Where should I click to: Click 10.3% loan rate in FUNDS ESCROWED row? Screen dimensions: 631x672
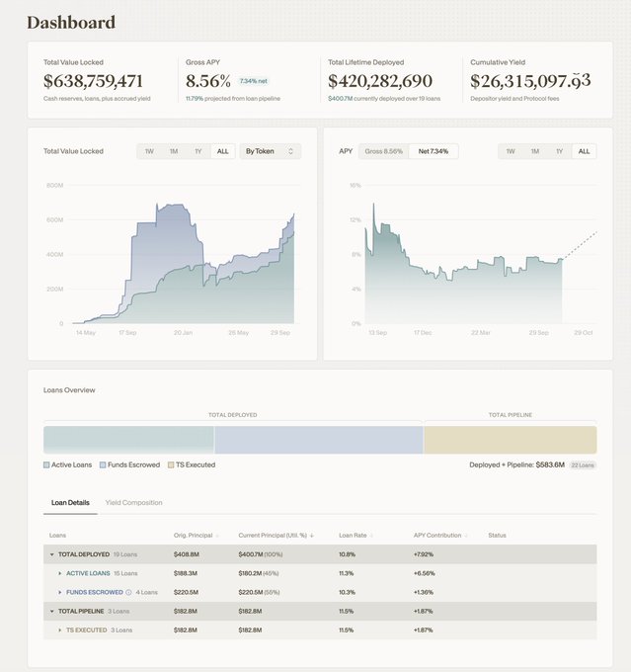(x=347, y=592)
